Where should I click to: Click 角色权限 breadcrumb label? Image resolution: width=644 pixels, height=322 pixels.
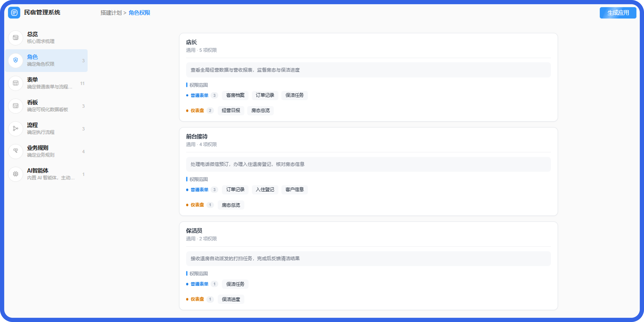(139, 13)
